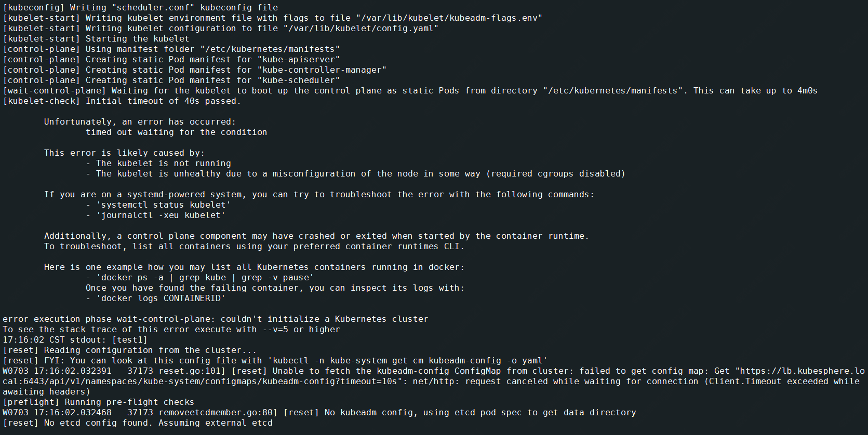Click the 'scheduler.conf' filename in first line

153,8
